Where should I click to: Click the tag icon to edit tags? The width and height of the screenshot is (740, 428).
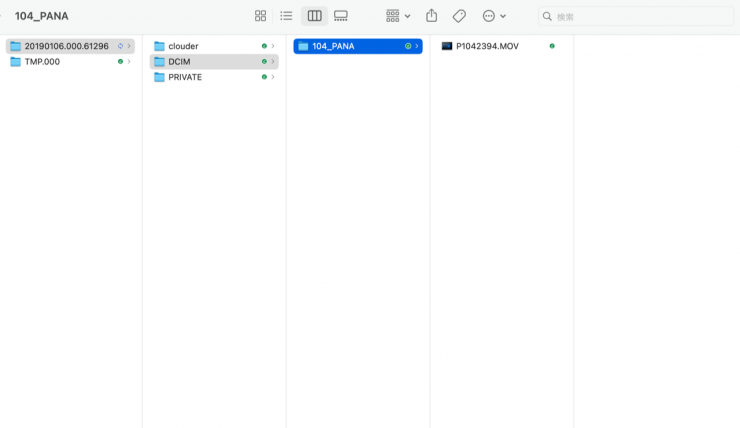point(459,16)
